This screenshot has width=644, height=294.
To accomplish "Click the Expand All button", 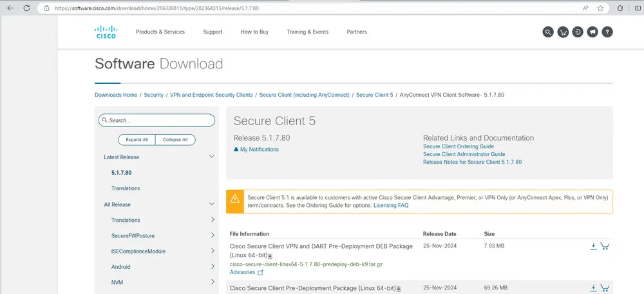I will point(137,140).
